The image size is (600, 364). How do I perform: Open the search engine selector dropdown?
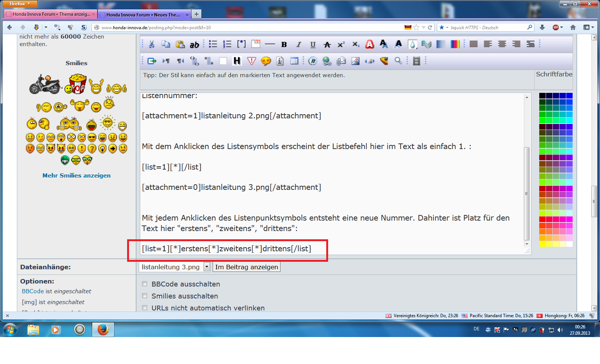click(444, 27)
